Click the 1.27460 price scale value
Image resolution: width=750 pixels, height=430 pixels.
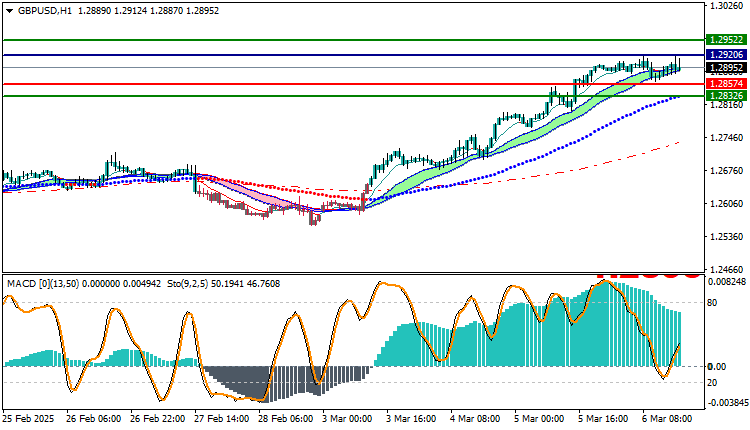(727, 138)
